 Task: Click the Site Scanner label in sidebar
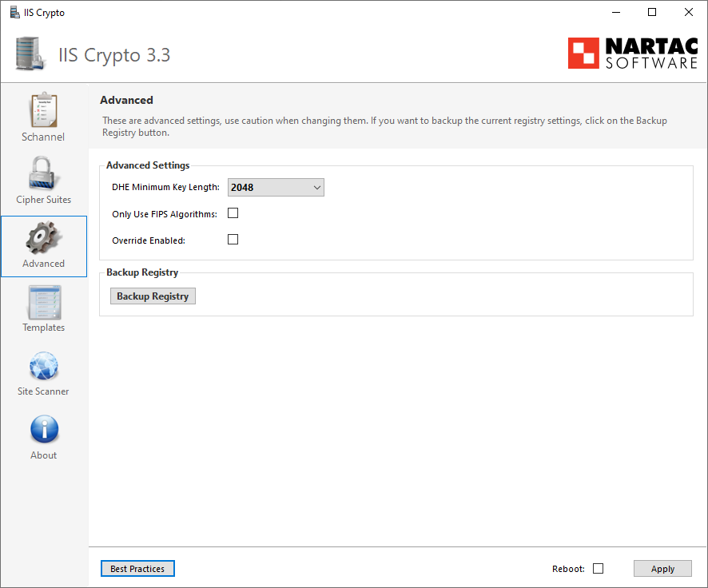pyautogui.click(x=43, y=391)
